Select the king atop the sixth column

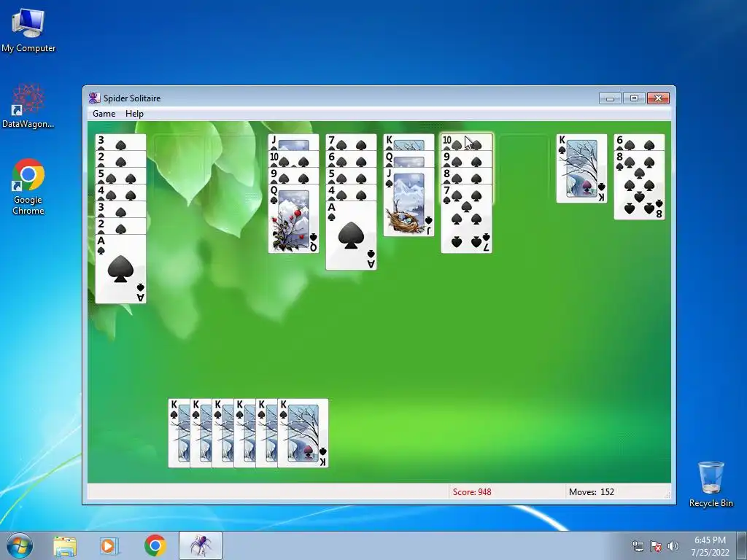click(409, 142)
